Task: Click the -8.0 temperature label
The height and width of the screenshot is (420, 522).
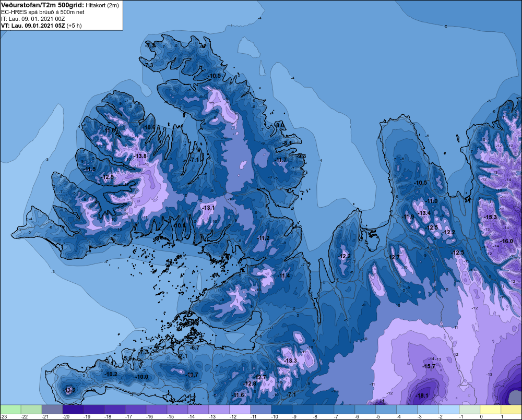Action: 280,125
